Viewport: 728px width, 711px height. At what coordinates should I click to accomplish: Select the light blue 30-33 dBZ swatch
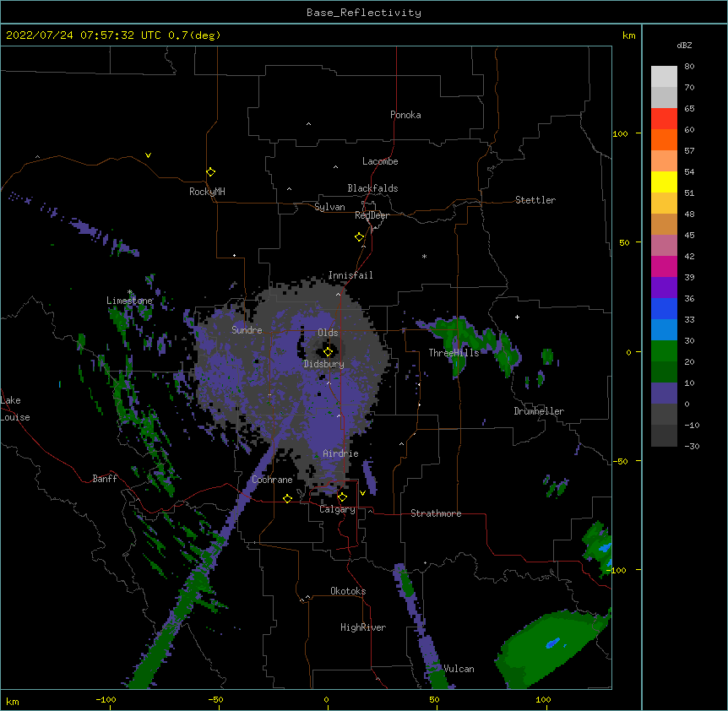(664, 330)
